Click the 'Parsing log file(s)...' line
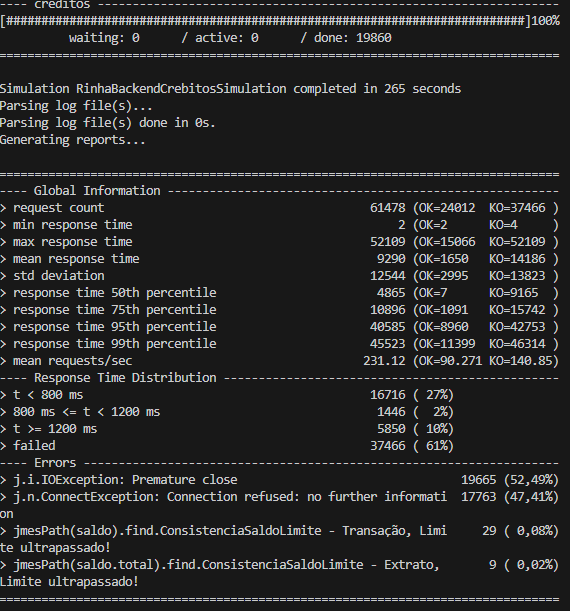The width and height of the screenshot is (570, 611). (76, 106)
